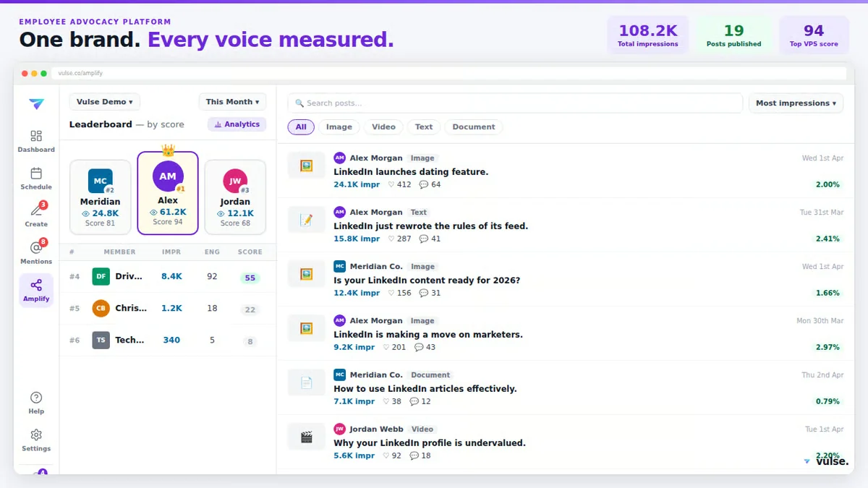Open post 'Why your LinkedIn profile is undervalued.'
The height and width of the screenshot is (488, 868).
coord(430,443)
